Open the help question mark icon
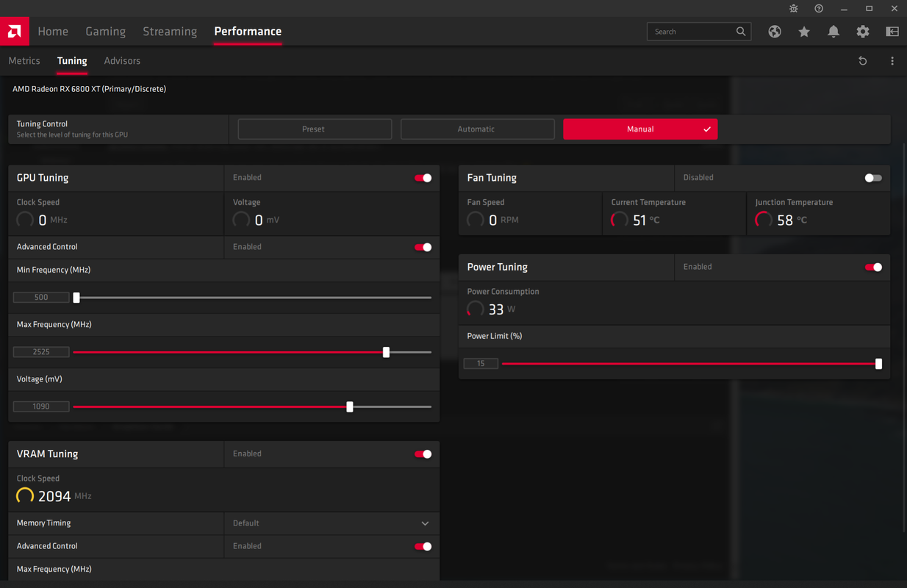Image resolution: width=907 pixels, height=588 pixels. click(819, 9)
